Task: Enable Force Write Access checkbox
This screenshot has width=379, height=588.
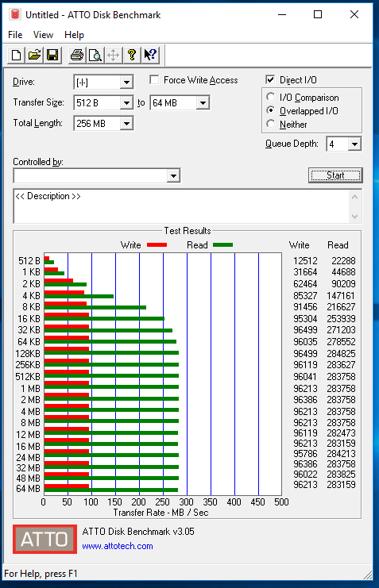Action: (x=154, y=80)
